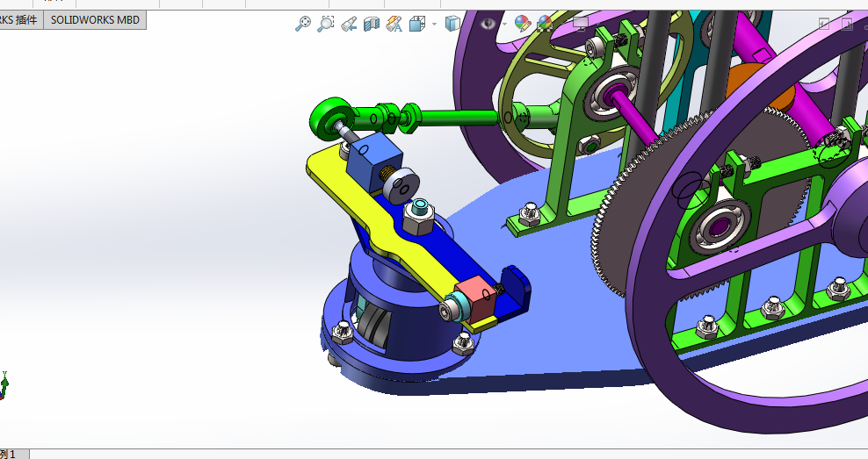This screenshot has height=459, width=868.
Task: Select the pink block on the lever
Action: [x=475, y=298]
